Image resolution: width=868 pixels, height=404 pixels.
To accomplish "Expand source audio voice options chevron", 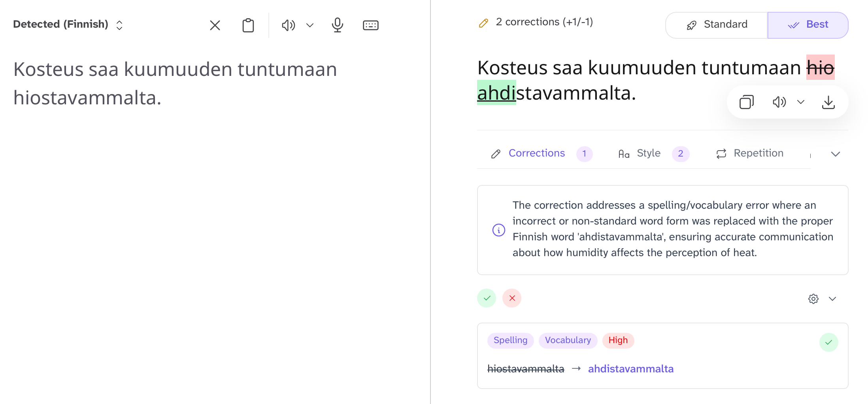I will pos(310,25).
